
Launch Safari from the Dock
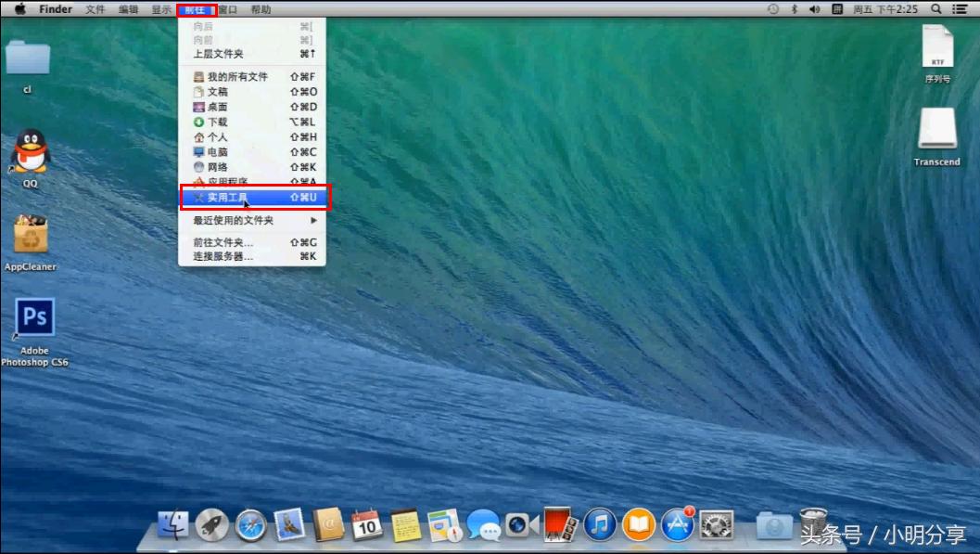(x=250, y=525)
